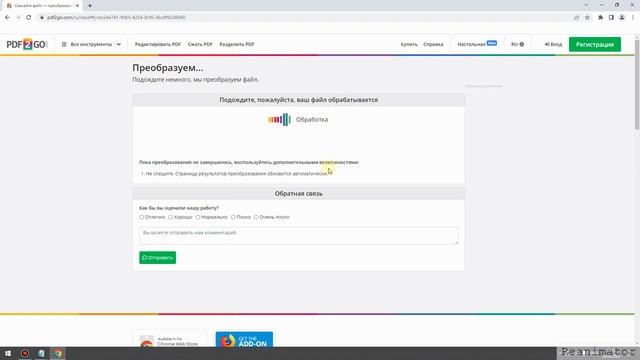Open the Windows Start button
This screenshot has height=360, width=640.
[8, 353]
